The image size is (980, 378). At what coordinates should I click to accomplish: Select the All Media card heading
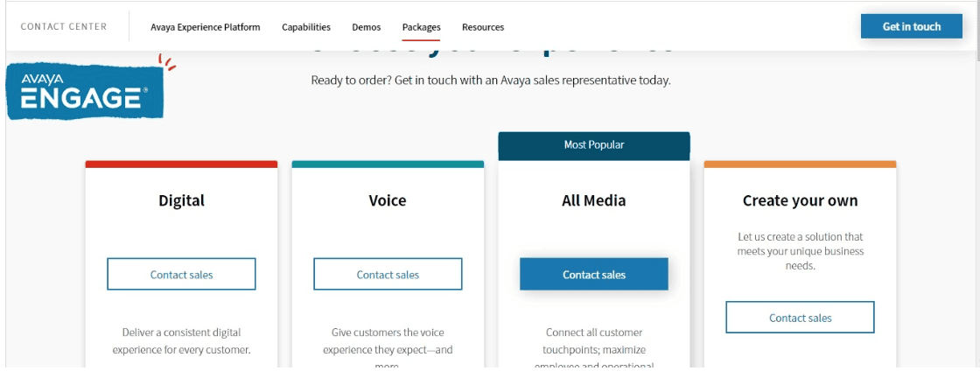pos(594,200)
